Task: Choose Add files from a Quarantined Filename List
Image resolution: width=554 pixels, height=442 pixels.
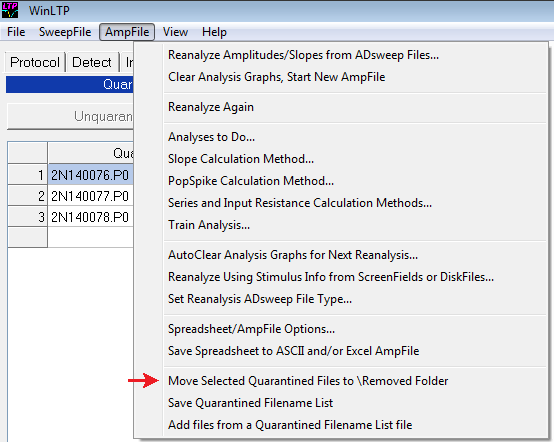Action: pyautogui.click(x=290, y=425)
